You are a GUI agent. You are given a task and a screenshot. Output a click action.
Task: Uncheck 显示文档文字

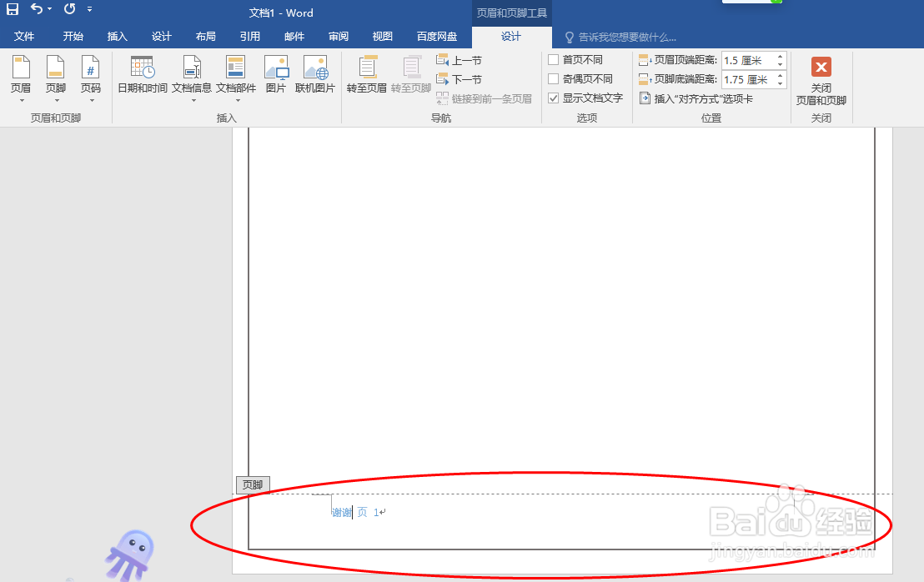point(554,98)
